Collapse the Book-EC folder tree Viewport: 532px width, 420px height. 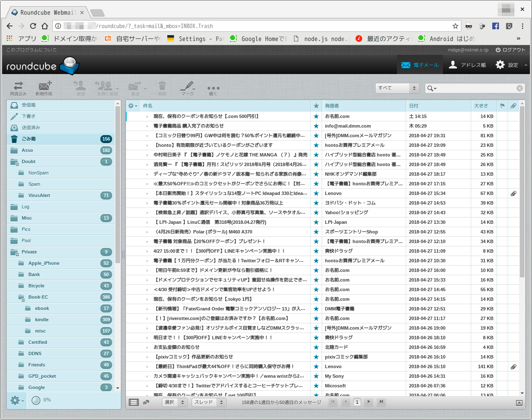(x=21, y=297)
